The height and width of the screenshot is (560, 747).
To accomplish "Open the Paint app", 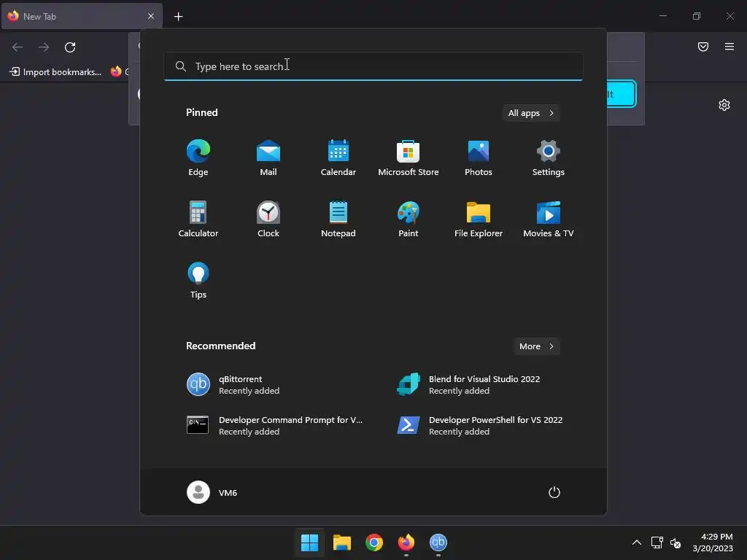I will (409, 219).
